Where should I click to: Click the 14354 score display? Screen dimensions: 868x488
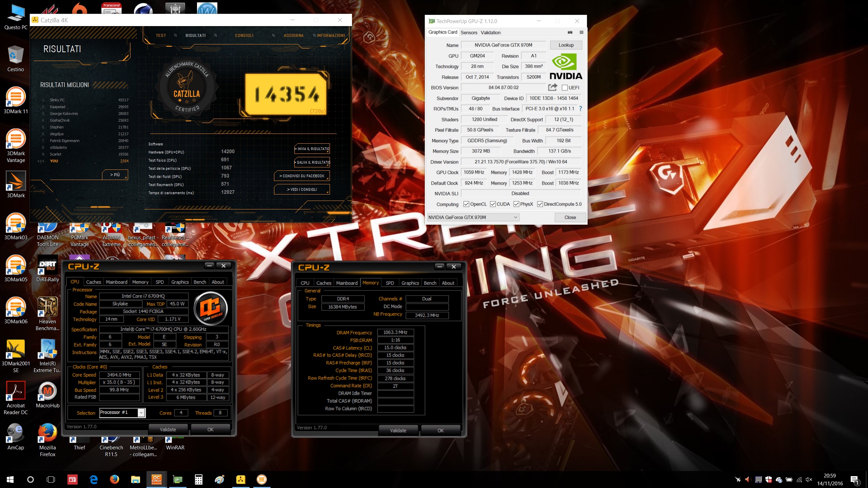[x=286, y=94]
